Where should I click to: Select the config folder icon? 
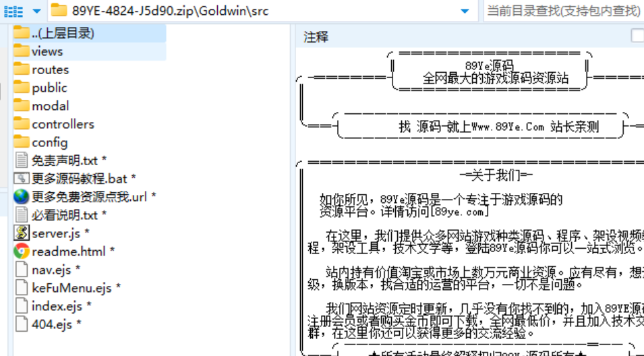click(22, 142)
